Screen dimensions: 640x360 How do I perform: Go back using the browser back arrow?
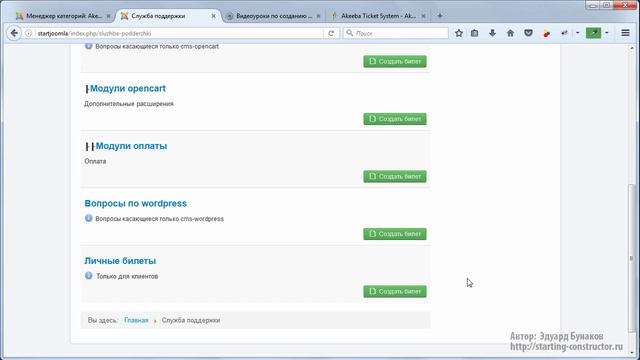click(x=14, y=33)
